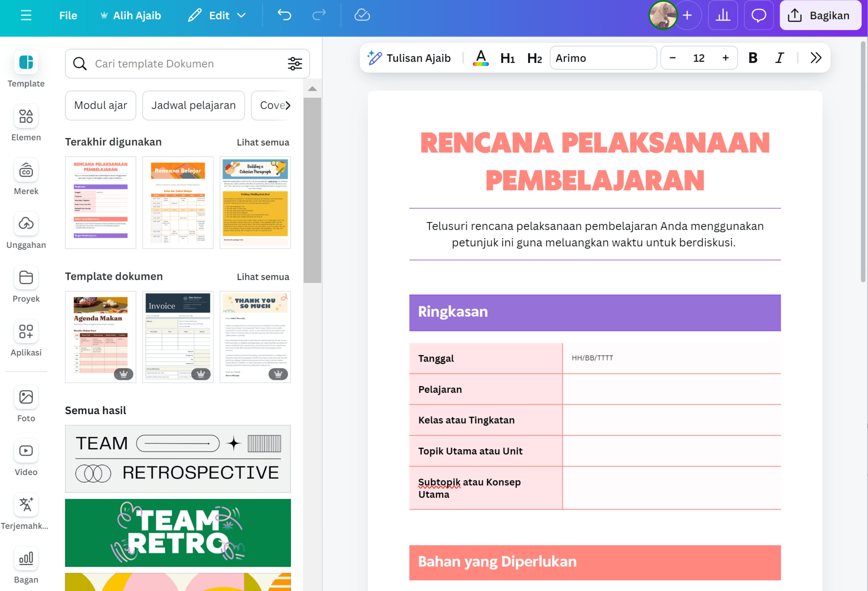Image resolution: width=868 pixels, height=591 pixels.
Task: Undo the last action
Action: (x=284, y=15)
